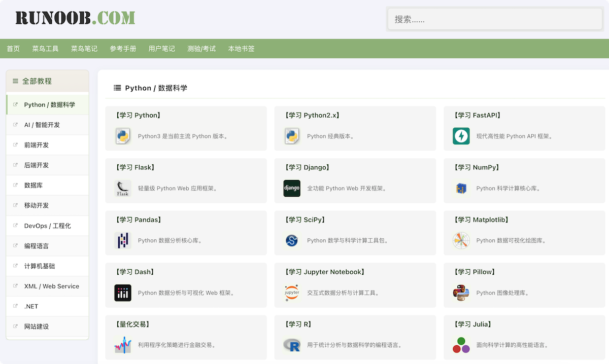Click the FastAPI lightning bolt icon
Screen dimensions: 609x364
(461, 136)
